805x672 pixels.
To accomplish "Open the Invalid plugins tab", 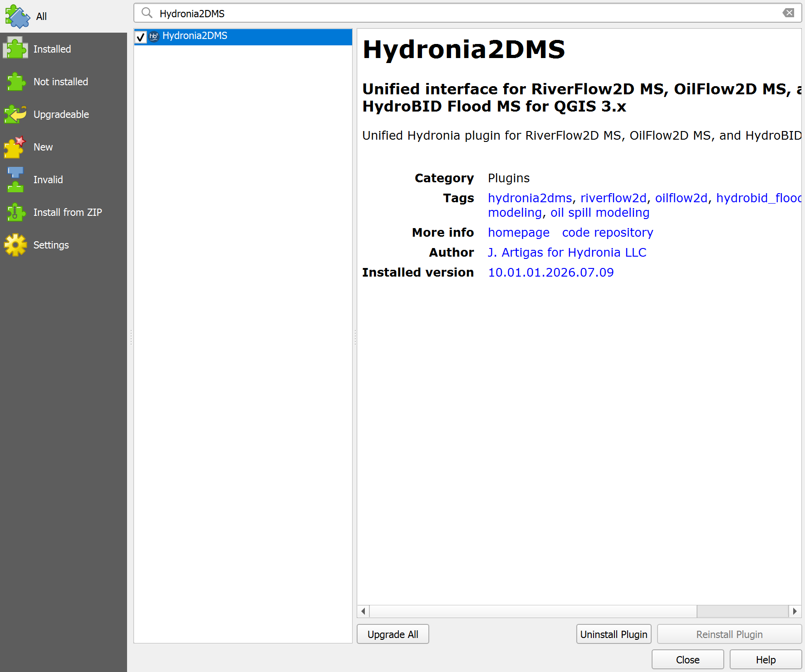I will click(x=64, y=180).
